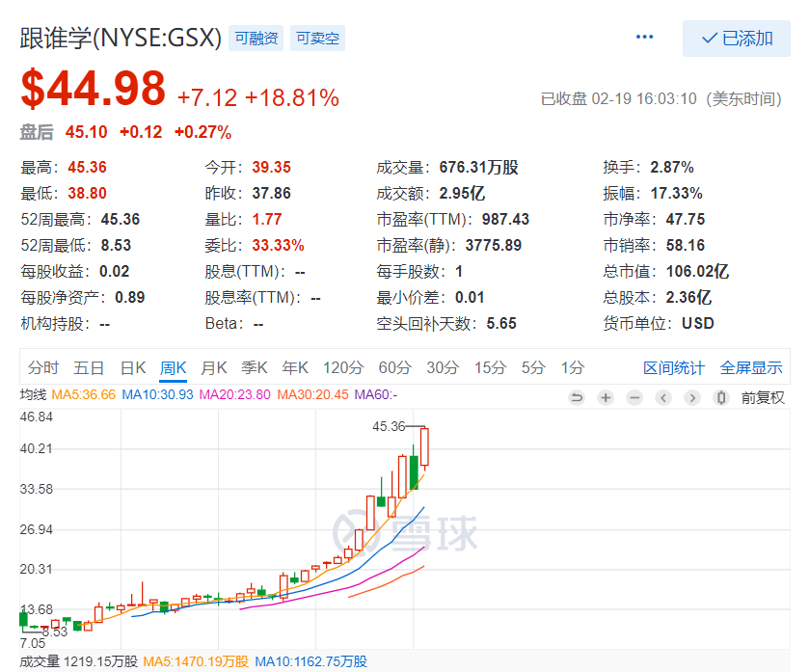Click the volume MA10:1162.75万股 label

pyautogui.click(x=310, y=661)
